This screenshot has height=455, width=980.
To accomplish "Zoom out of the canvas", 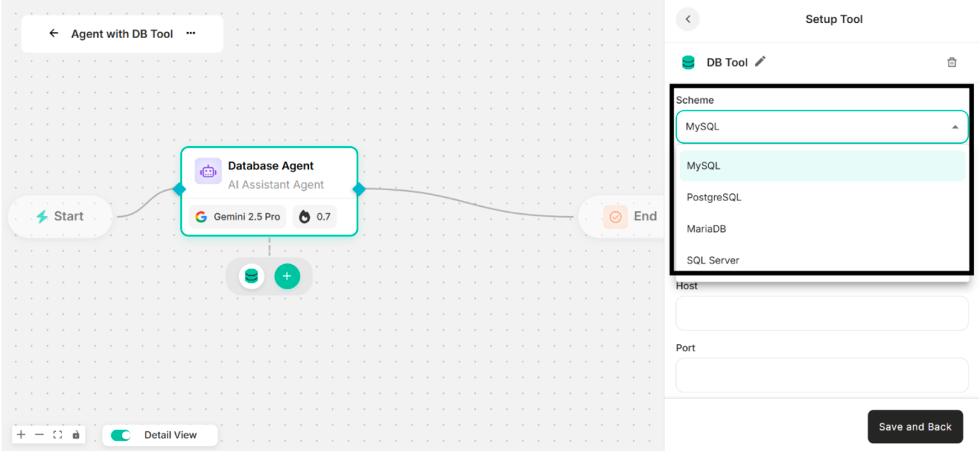I will 40,435.
